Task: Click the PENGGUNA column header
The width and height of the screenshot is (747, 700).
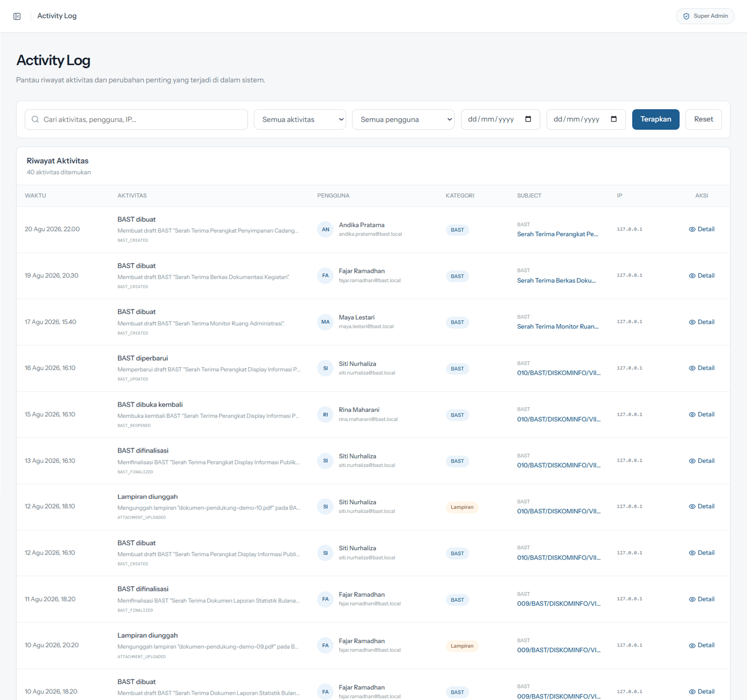Action: coord(333,196)
